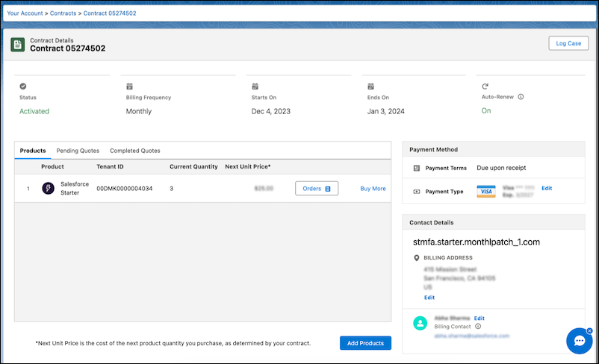Click the Auto-Renew On value
Viewport: 599px width, 364px height.
tap(486, 110)
